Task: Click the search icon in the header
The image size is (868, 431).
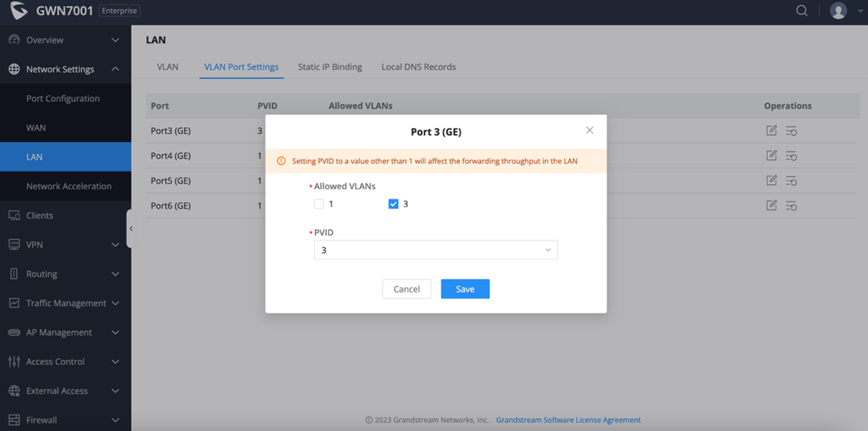Action: point(802,11)
